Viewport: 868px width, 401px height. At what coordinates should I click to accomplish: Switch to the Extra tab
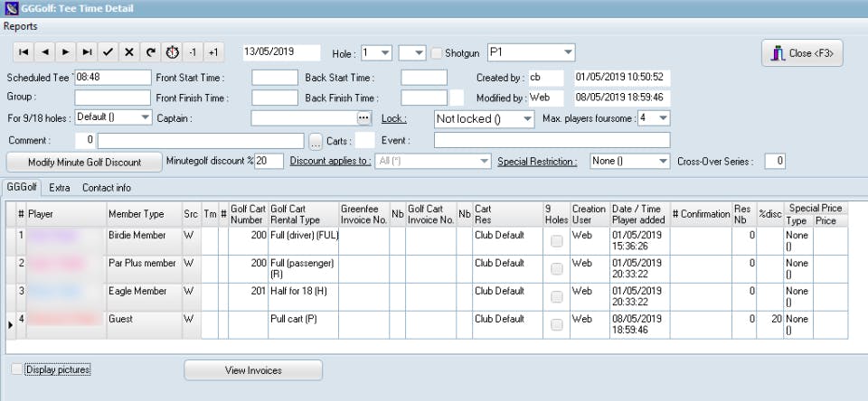(60, 188)
